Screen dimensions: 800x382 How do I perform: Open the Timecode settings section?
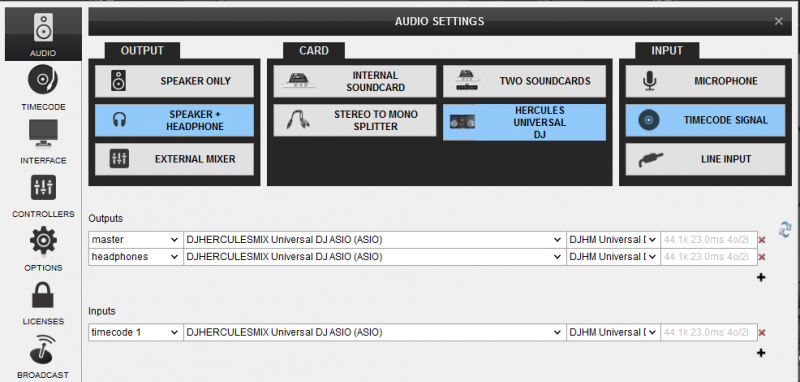pyautogui.click(x=43, y=88)
